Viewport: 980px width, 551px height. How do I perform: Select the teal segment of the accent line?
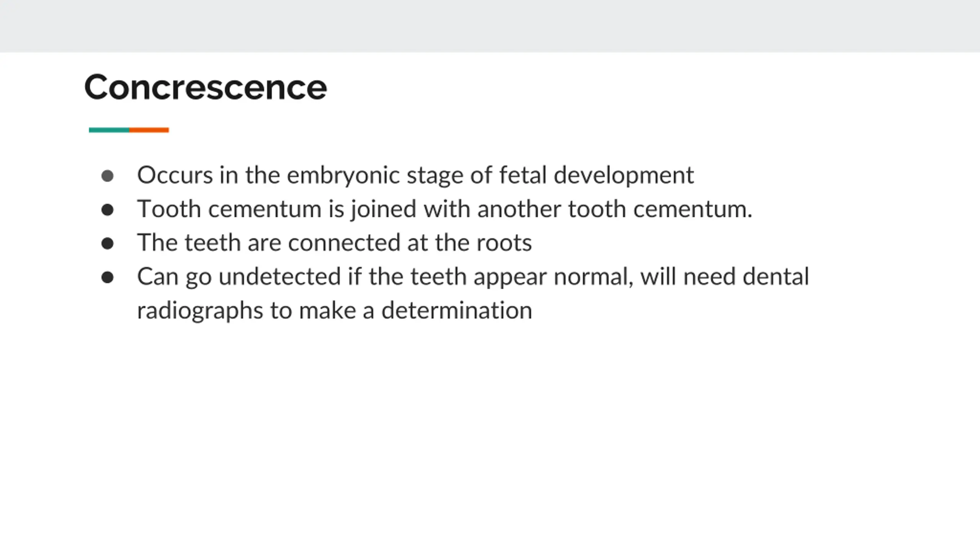click(109, 130)
